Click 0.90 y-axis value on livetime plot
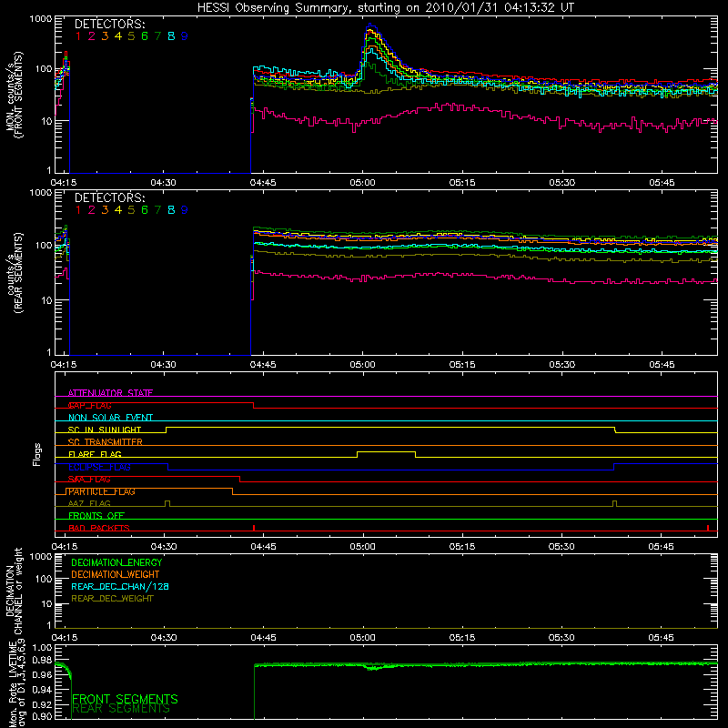This screenshot has height=728, width=728. click(x=43, y=716)
